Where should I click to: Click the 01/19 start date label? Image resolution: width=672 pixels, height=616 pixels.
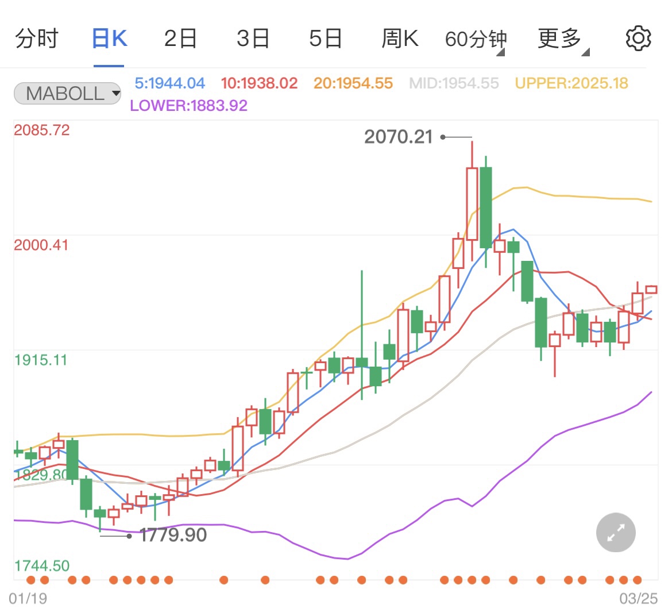click(28, 598)
